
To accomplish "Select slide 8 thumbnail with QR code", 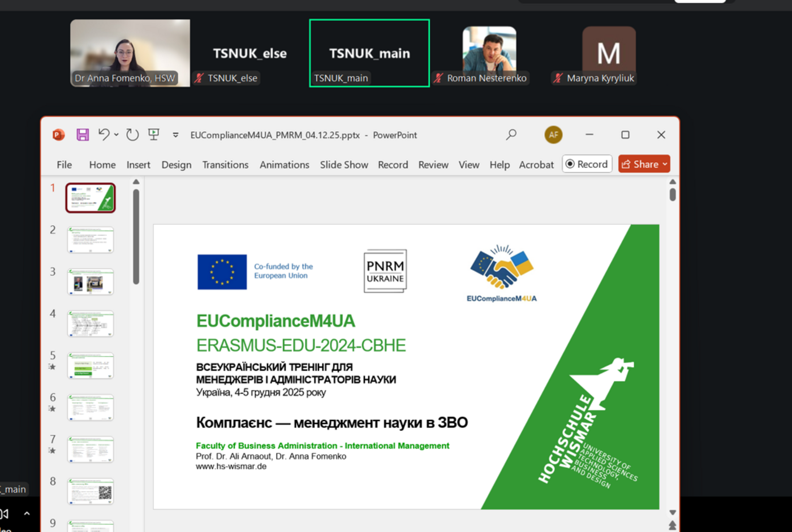I will coord(91,491).
